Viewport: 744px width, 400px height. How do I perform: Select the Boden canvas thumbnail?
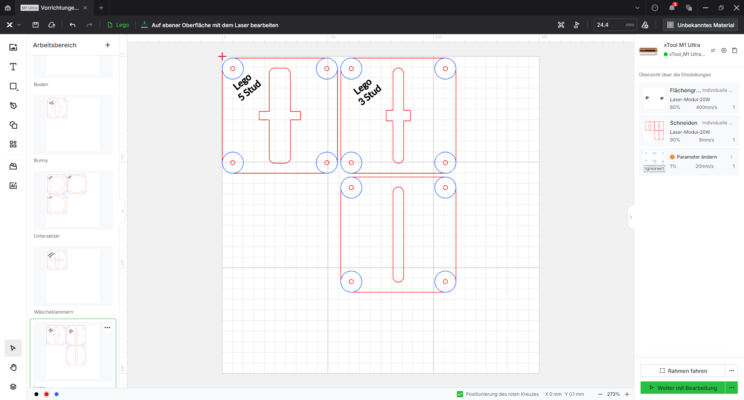(73, 66)
